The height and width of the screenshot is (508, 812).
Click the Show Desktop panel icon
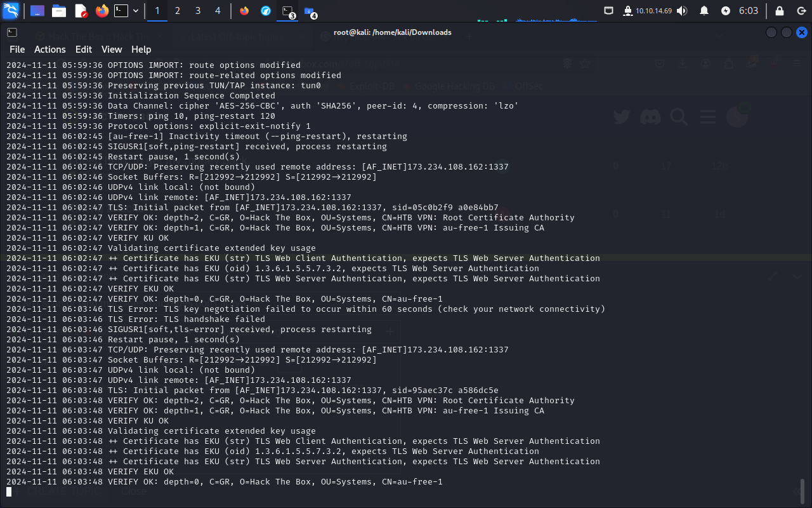click(37, 11)
